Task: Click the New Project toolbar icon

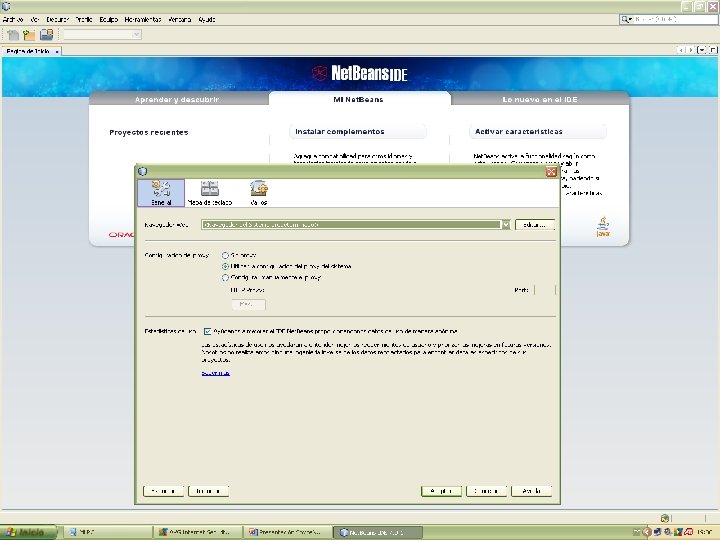Action: (x=29, y=34)
